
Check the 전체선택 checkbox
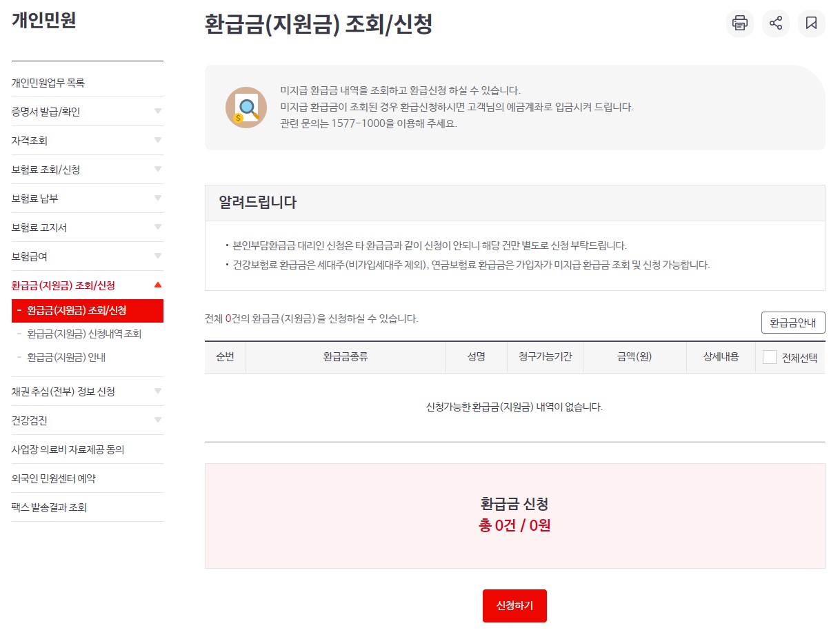pos(769,357)
